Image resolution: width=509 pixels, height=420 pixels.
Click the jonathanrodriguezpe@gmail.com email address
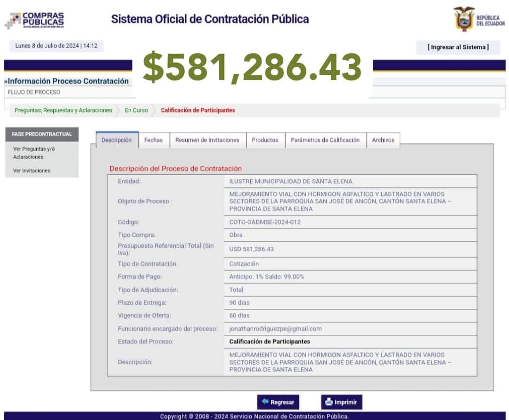tap(275, 329)
